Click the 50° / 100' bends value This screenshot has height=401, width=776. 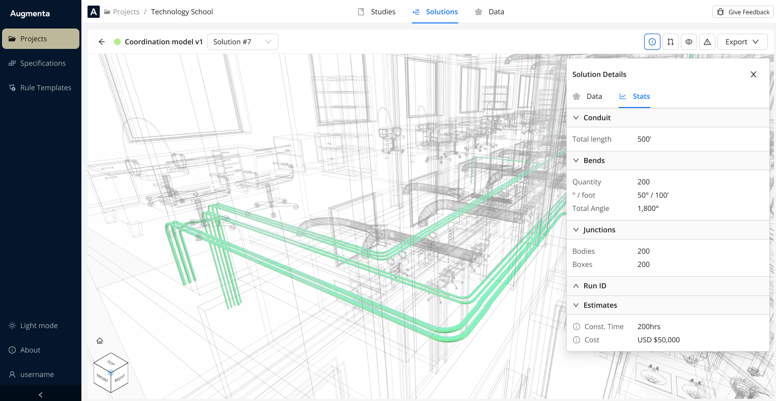point(653,195)
